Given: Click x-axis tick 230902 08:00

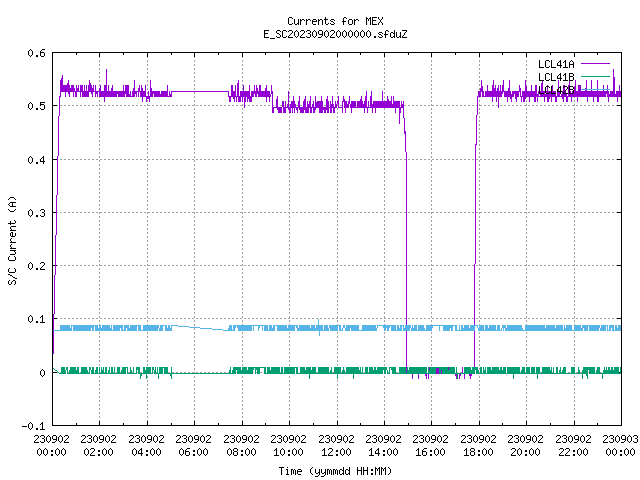Looking at the screenshot, I should [242, 445].
